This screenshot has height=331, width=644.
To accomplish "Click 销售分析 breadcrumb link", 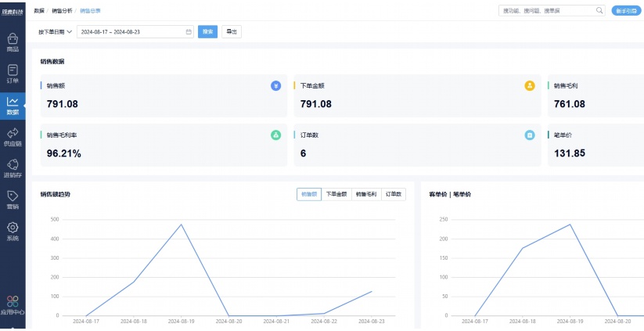I will click(x=62, y=10).
